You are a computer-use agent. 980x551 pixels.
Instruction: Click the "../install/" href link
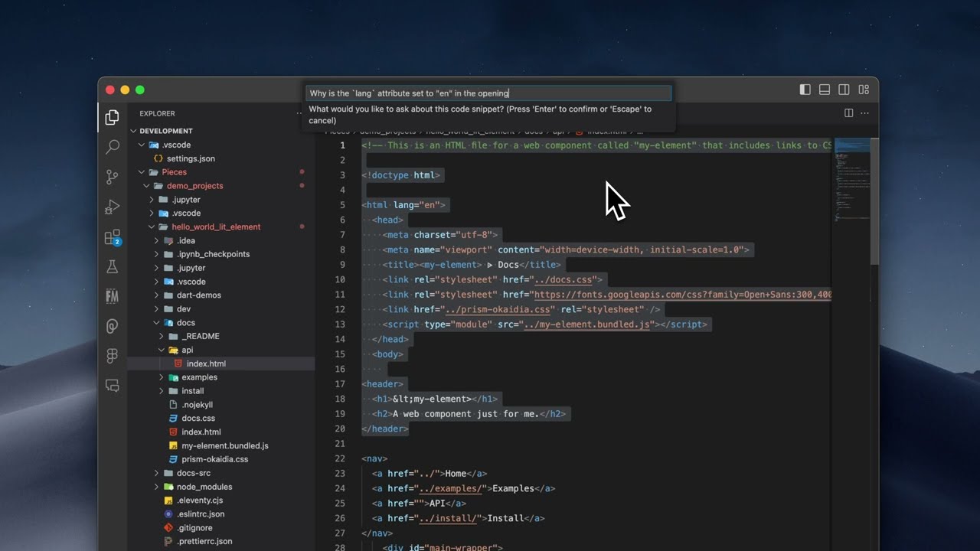[449, 518]
